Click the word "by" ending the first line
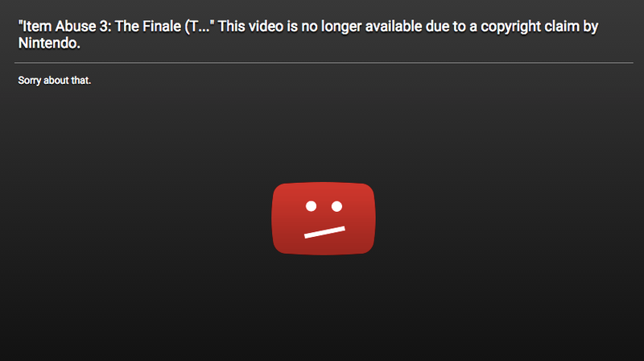This screenshot has width=644, height=361. [x=591, y=27]
